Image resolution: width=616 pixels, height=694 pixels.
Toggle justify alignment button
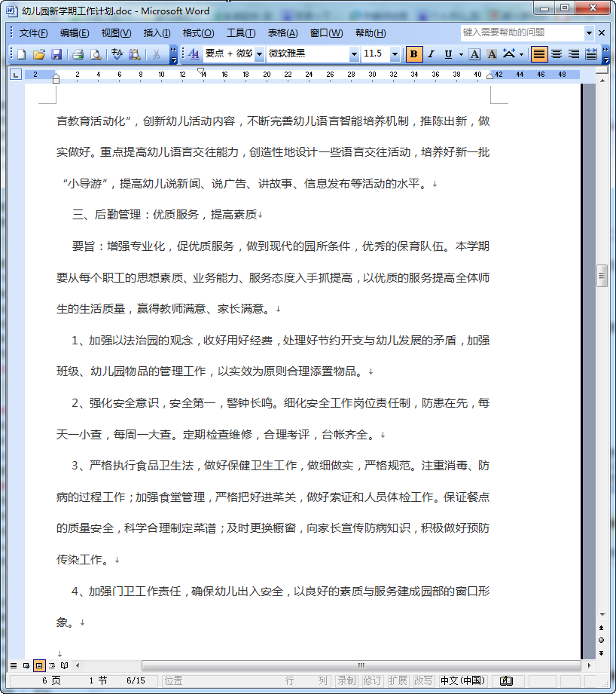pyautogui.click(x=539, y=54)
